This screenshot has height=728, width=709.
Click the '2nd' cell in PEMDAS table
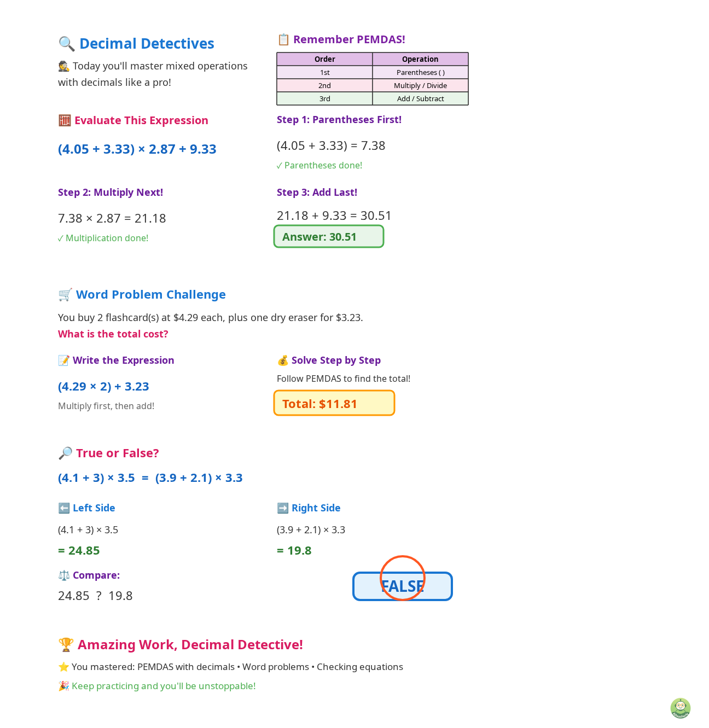click(x=324, y=85)
